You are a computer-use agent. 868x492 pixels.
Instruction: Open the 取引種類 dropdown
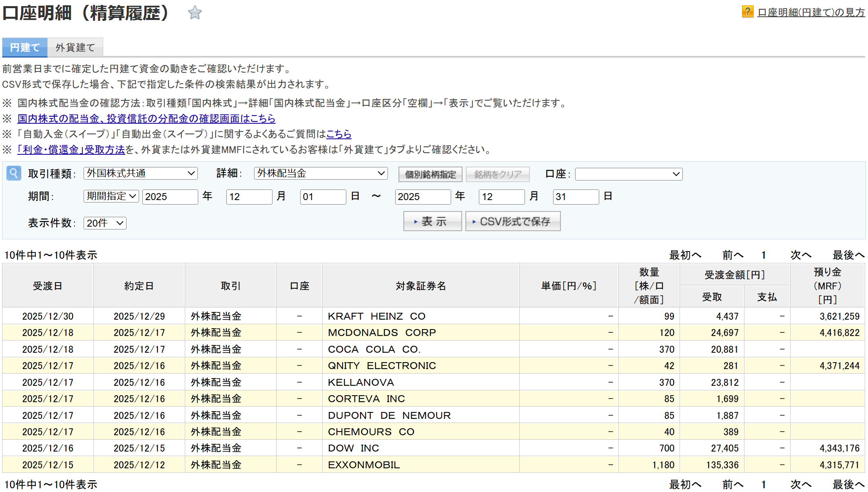click(140, 174)
